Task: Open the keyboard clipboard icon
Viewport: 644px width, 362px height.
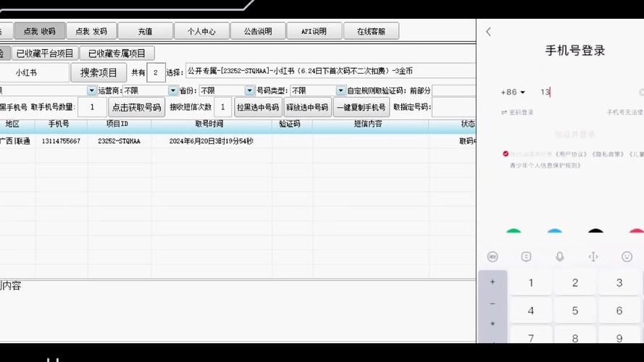Action: pyautogui.click(x=526, y=257)
